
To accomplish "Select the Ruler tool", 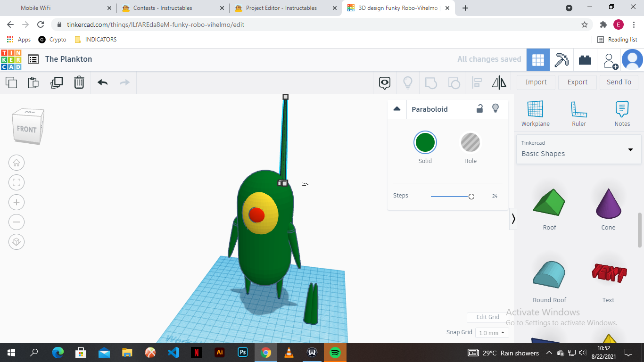I will point(579,114).
